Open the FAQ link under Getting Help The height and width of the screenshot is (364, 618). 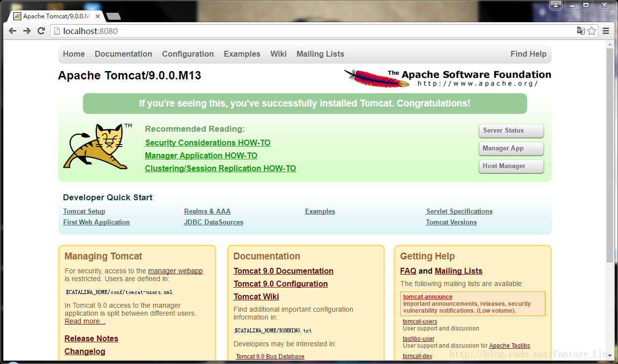coord(408,271)
